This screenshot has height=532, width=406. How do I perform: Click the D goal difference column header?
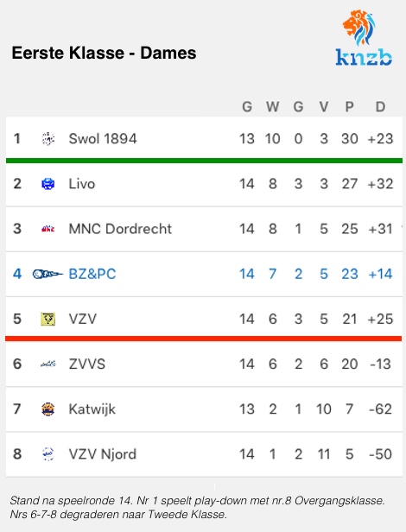click(x=380, y=107)
